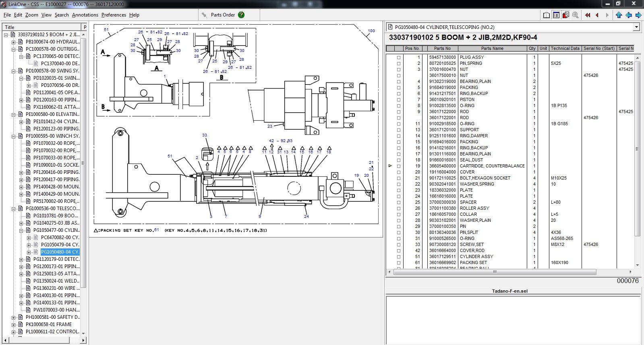Click the green Parts Order help icon

pos(241,15)
